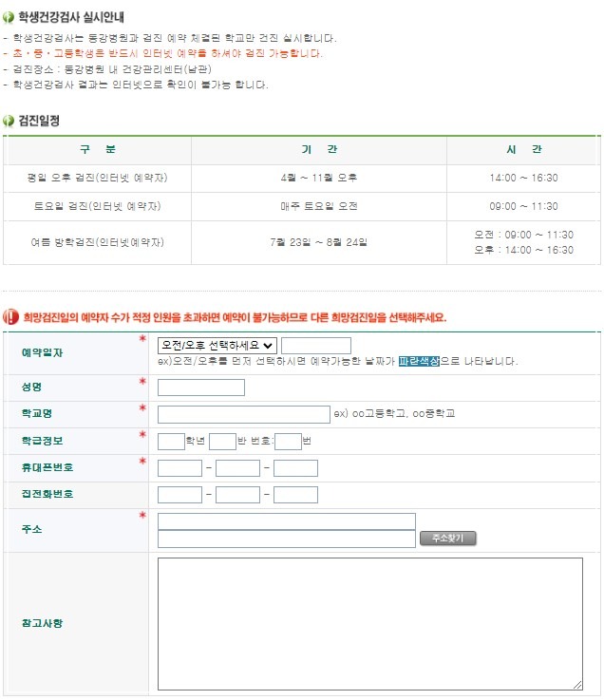Click the 여름 방학검진(인터넷예약자) cell
This screenshot has width=604, height=700.
coord(97,242)
